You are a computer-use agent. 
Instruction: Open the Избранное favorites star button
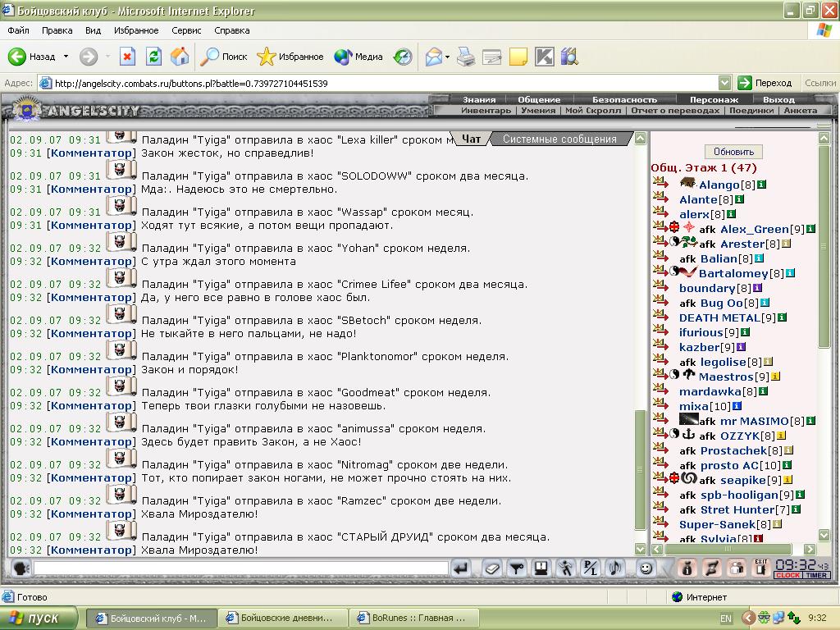[x=290, y=57]
